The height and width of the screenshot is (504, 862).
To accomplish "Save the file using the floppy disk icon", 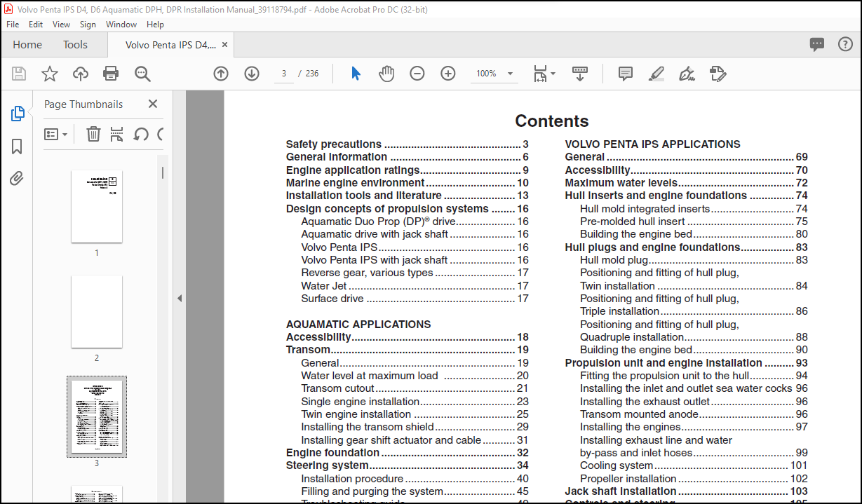I will pyautogui.click(x=19, y=74).
